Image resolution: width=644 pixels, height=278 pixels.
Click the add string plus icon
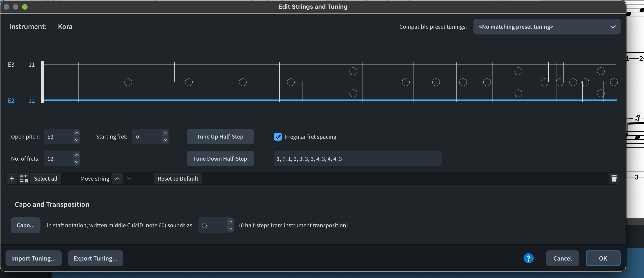[12, 179]
